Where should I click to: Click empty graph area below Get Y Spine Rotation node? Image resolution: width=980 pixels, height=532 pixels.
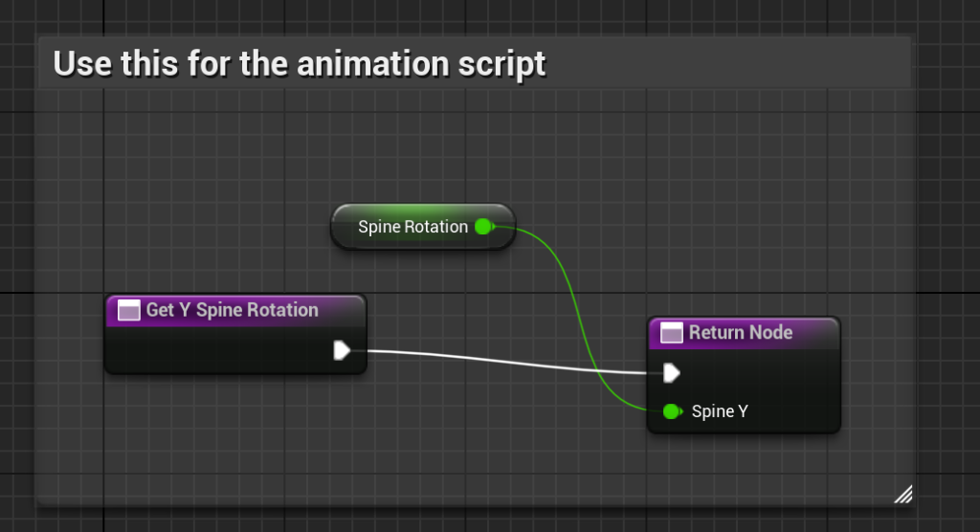(234, 431)
